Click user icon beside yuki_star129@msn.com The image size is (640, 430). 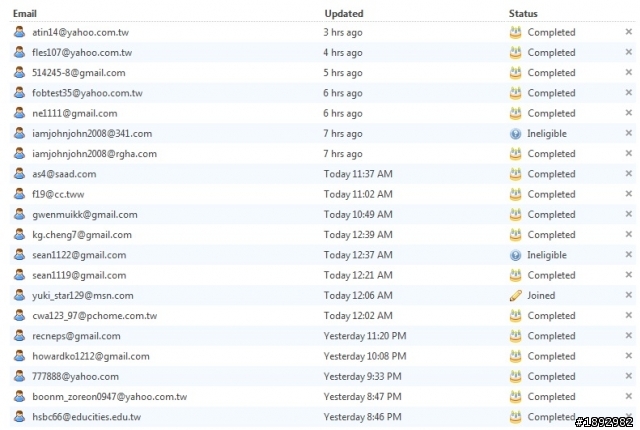(19, 295)
